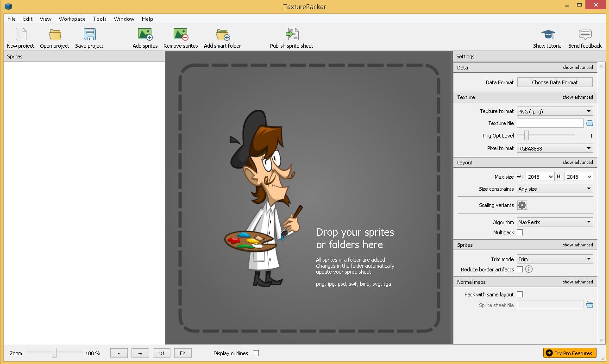
Task: Open the View menu
Action: point(45,19)
